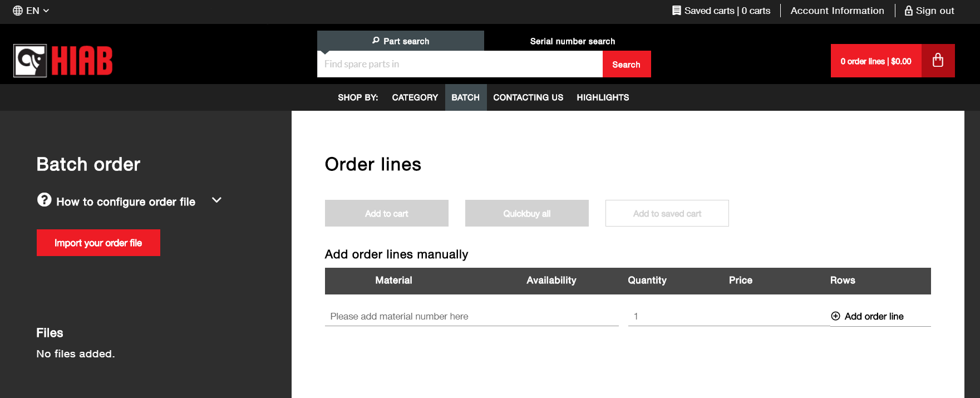Click Add to saved cart button
Screen dimensions: 980x398
[667, 213]
